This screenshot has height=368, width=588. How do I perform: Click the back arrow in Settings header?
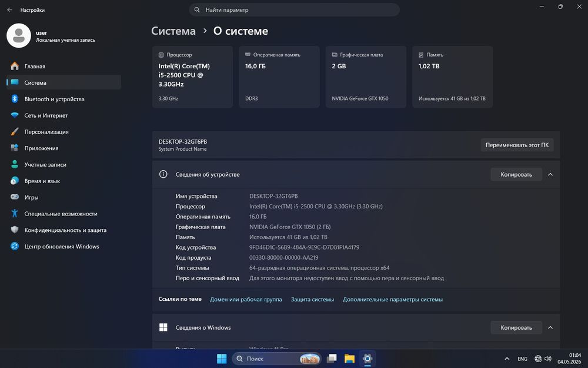tap(10, 10)
